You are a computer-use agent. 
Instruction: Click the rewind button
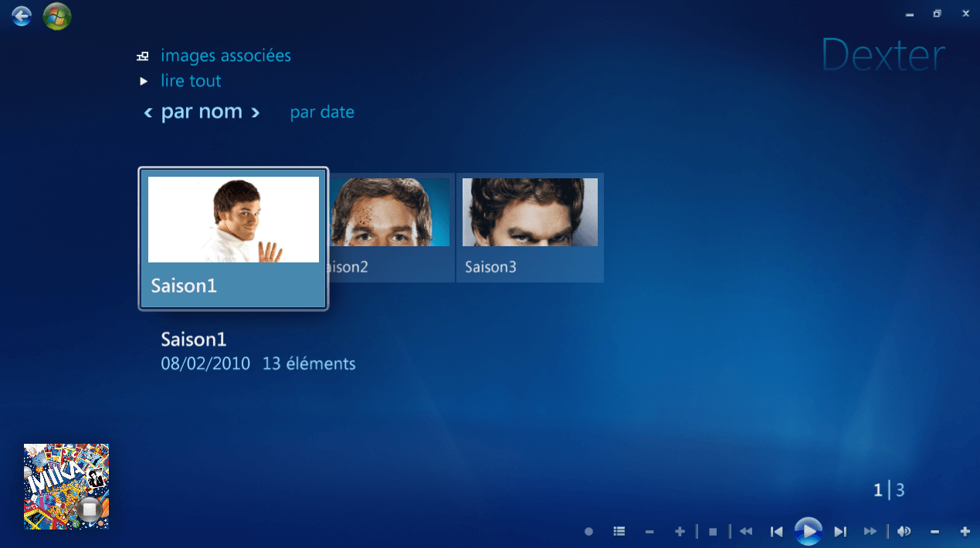(746, 532)
